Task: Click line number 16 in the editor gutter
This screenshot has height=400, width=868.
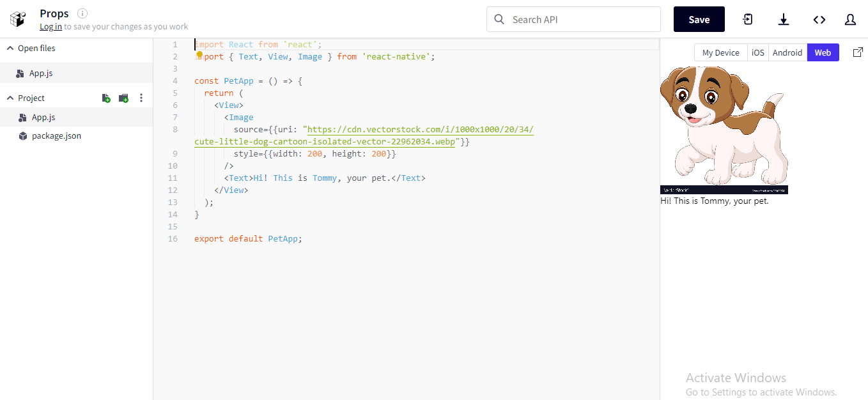Action: click(x=173, y=238)
